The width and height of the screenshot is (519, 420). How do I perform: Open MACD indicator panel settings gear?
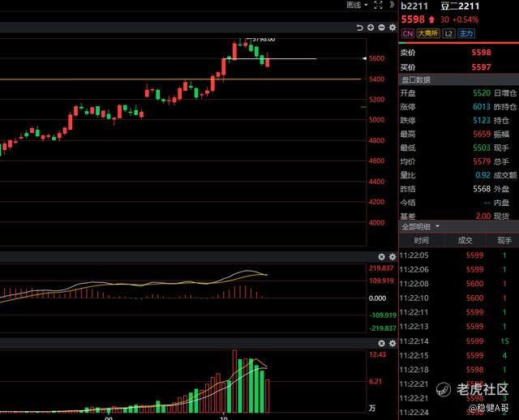click(x=392, y=257)
